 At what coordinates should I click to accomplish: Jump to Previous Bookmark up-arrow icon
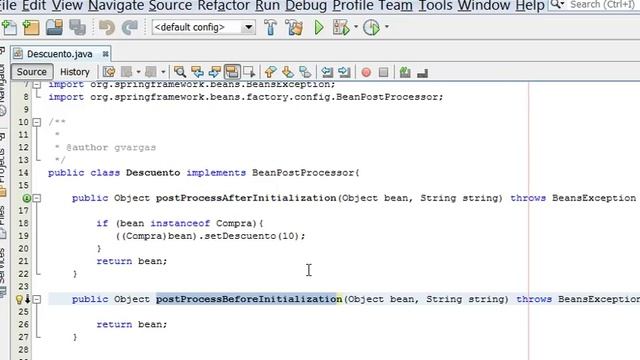point(270,72)
